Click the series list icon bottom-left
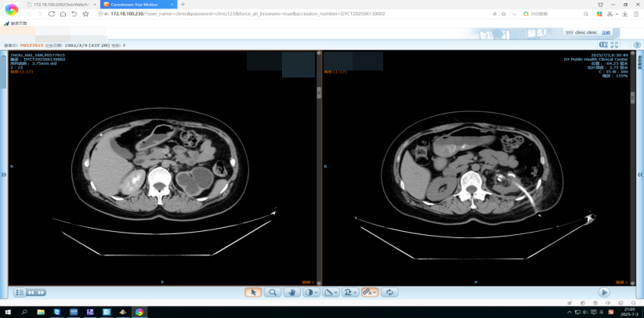 tap(19, 292)
